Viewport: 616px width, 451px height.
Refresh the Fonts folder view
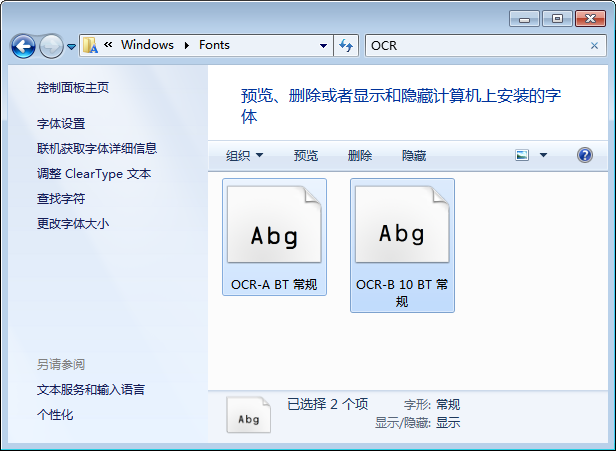tap(346, 46)
